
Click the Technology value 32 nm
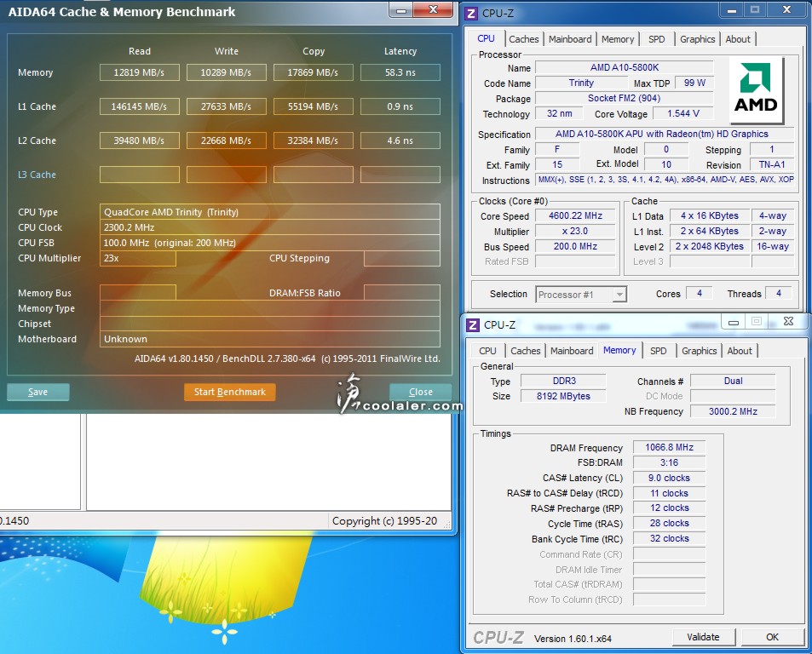(x=559, y=113)
